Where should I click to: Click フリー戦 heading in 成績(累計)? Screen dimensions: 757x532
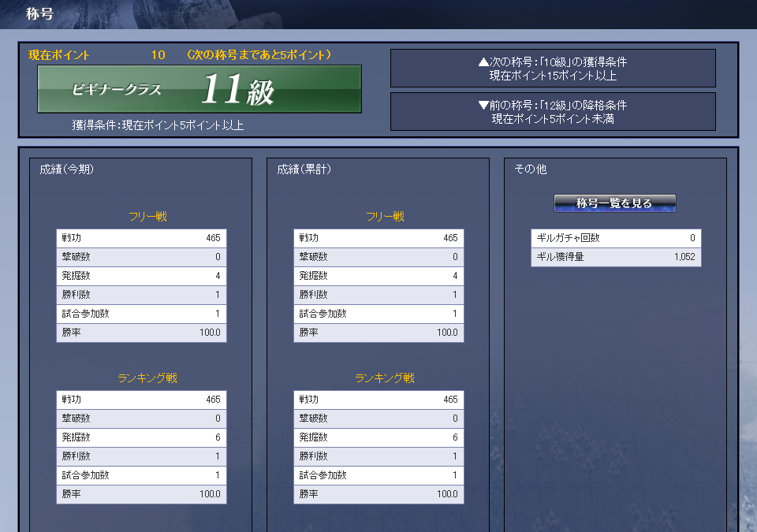[386, 216]
